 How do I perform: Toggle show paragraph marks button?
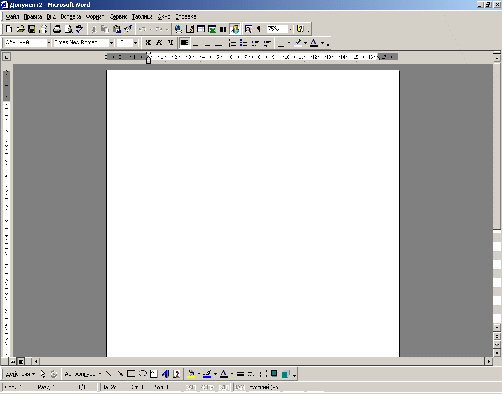pyautogui.click(x=259, y=29)
